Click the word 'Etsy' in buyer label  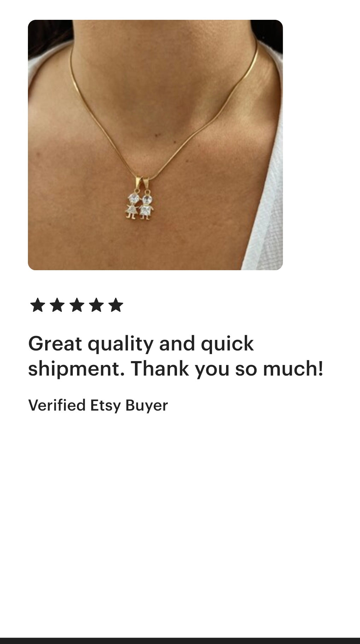click(106, 405)
